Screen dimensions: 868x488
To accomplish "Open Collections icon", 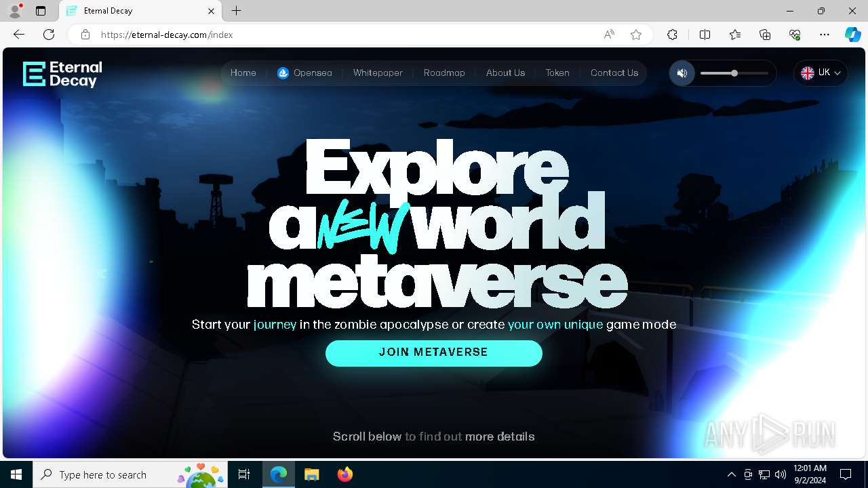I will [765, 35].
